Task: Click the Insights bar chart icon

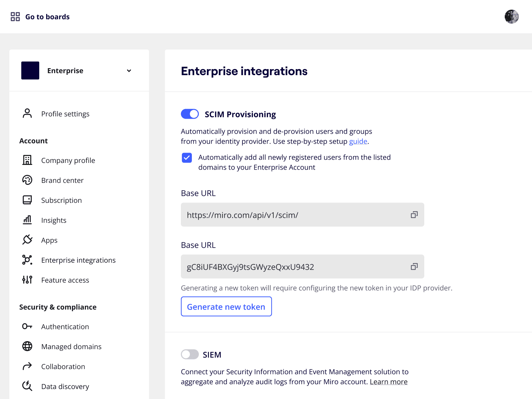Action: click(x=27, y=220)
